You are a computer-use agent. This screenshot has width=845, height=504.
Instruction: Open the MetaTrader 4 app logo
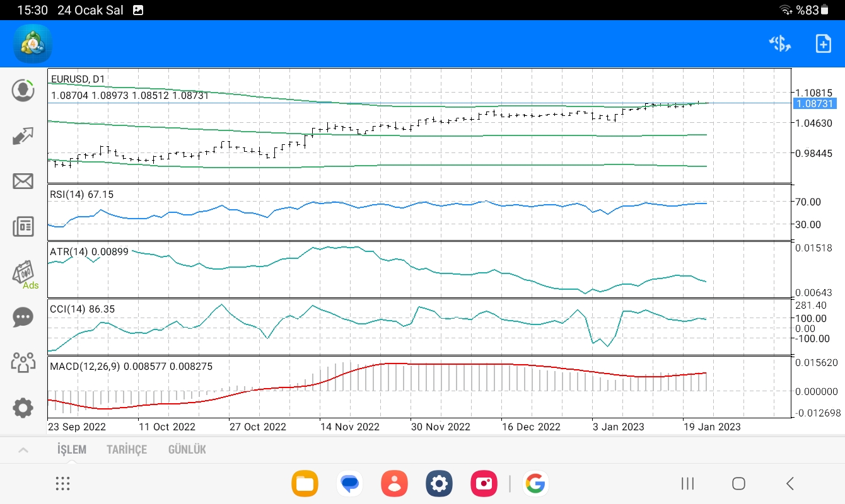[32, 43]
